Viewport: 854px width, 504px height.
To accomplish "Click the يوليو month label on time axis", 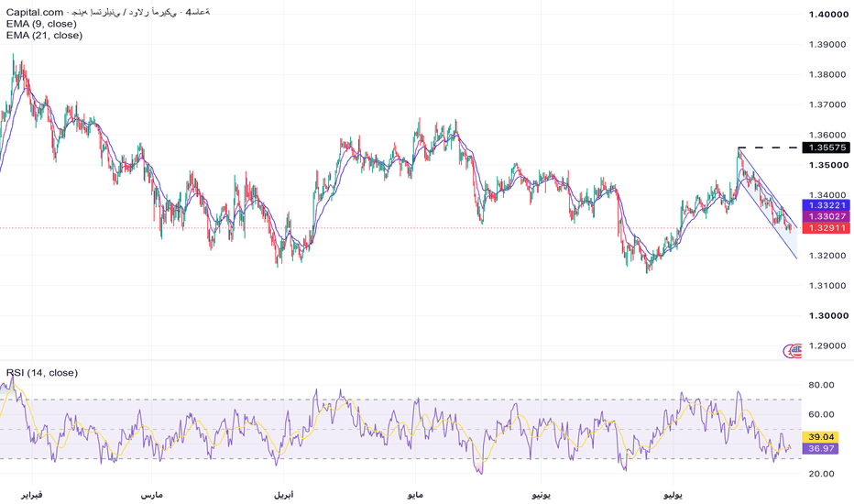I will point(673,495).
